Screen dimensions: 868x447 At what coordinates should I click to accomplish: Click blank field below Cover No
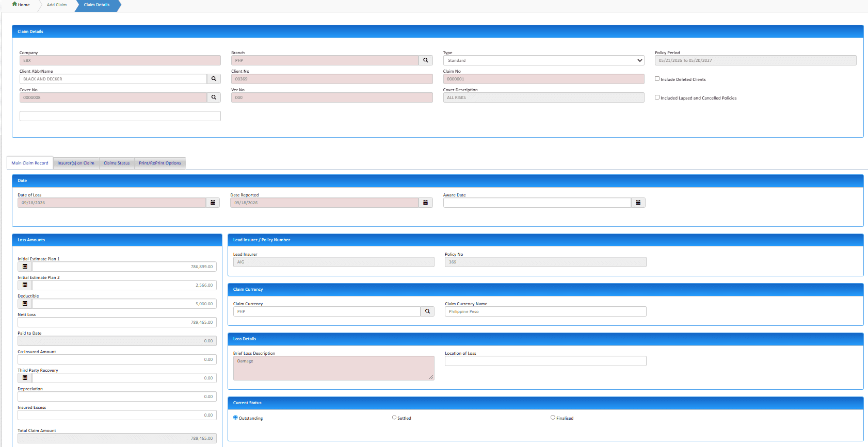[x=120, y=116]
